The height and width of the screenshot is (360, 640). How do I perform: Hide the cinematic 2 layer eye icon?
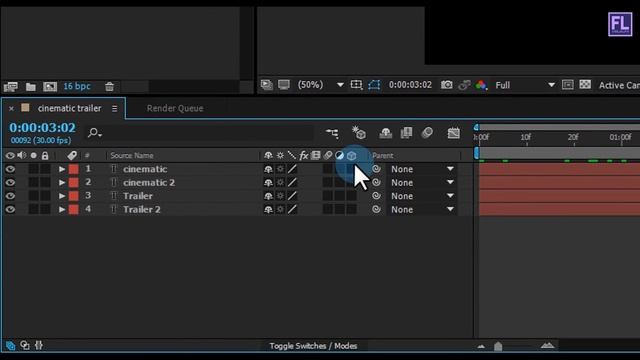[10, 182]
